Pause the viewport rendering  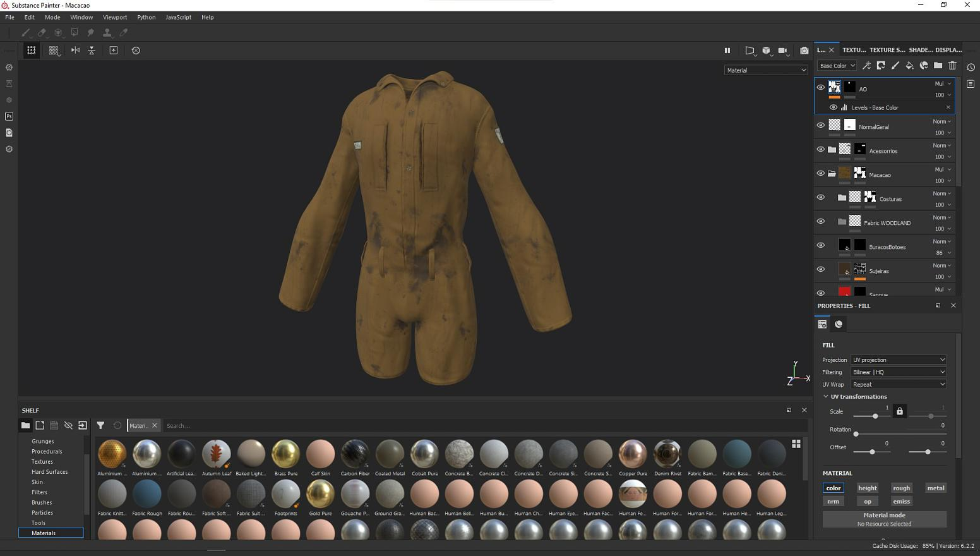(727, 51)
